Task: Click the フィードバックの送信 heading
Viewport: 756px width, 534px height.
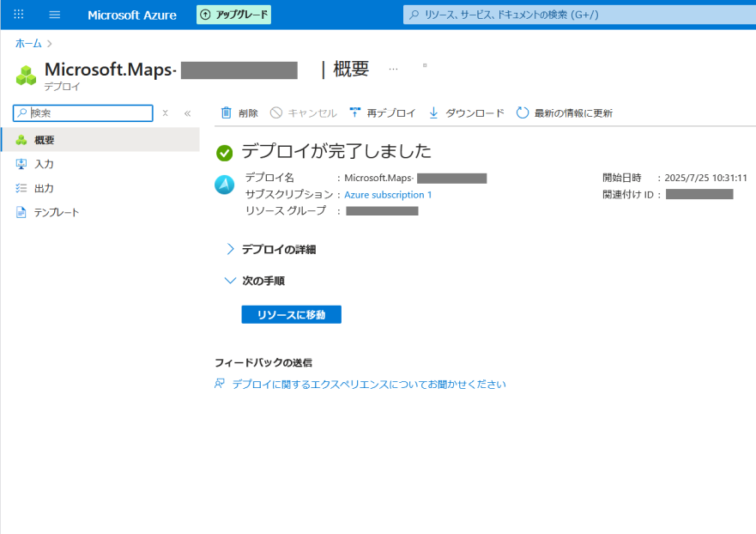Action: [x=263, y=363]
